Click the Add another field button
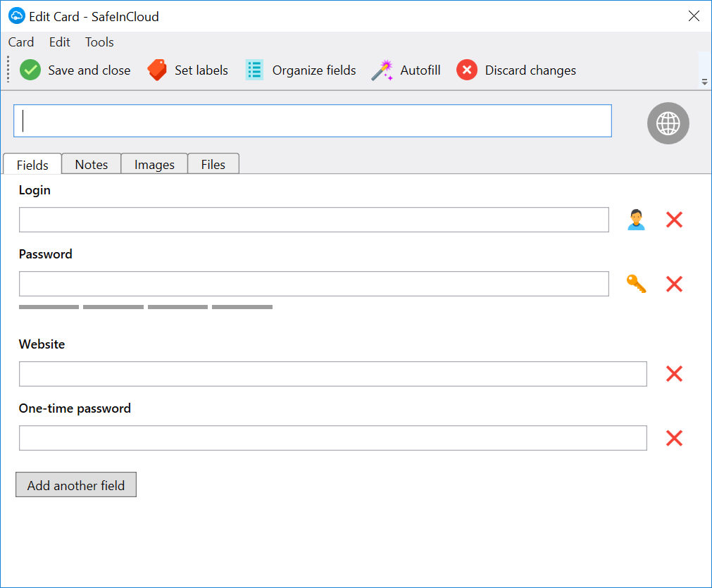The height and width of the screenshot is (588, 712). click(x=76, y=484)
